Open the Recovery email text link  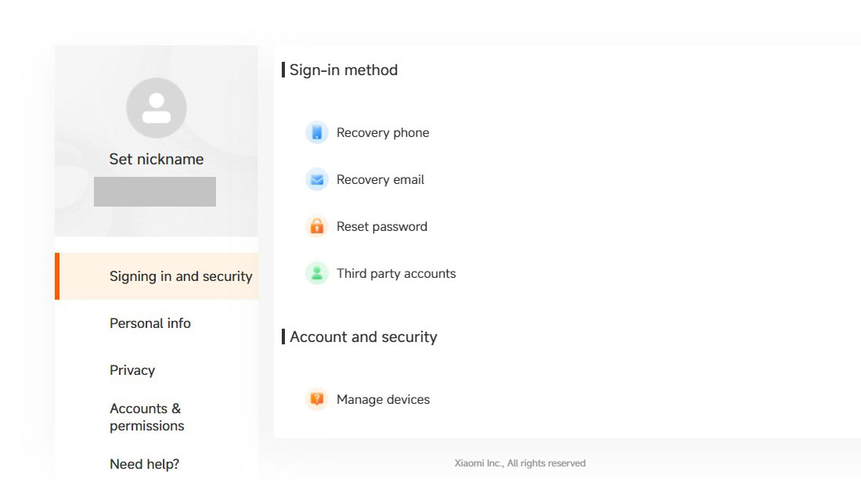coord(380,180)
